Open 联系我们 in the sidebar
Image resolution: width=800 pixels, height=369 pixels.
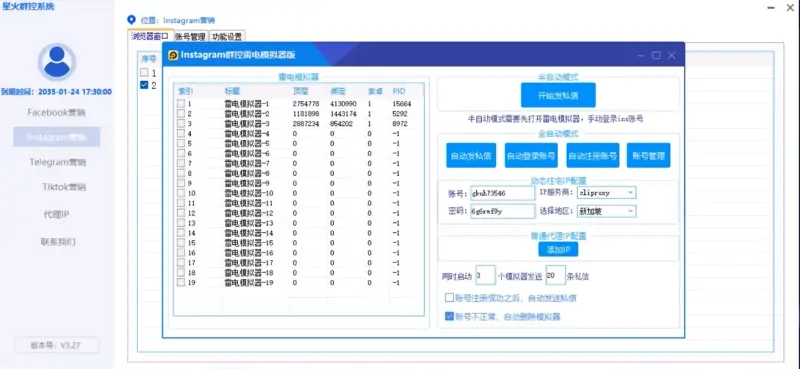click(x=58, y=241)
